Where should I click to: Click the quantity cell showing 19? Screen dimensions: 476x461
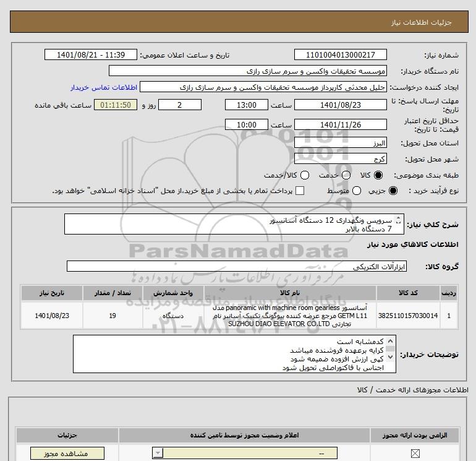tap(113, 316)
